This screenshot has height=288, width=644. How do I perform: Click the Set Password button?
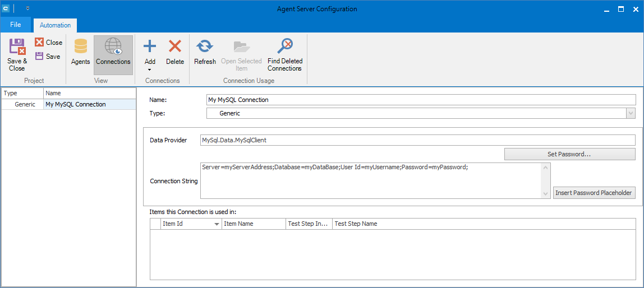[569, 154]
